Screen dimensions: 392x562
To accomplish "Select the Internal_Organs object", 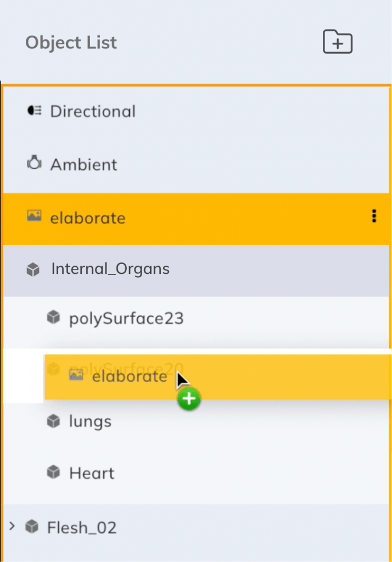I will pos(110,268).
